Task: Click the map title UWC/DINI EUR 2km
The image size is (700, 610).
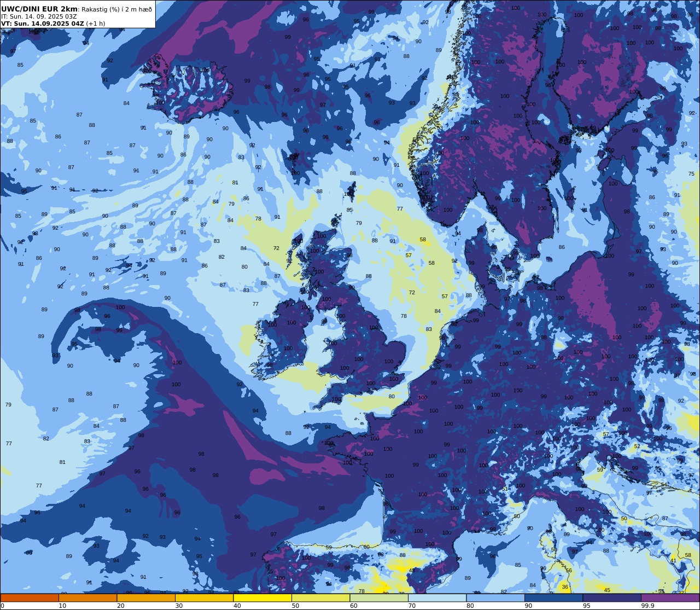Action: (x=39, y=9)
